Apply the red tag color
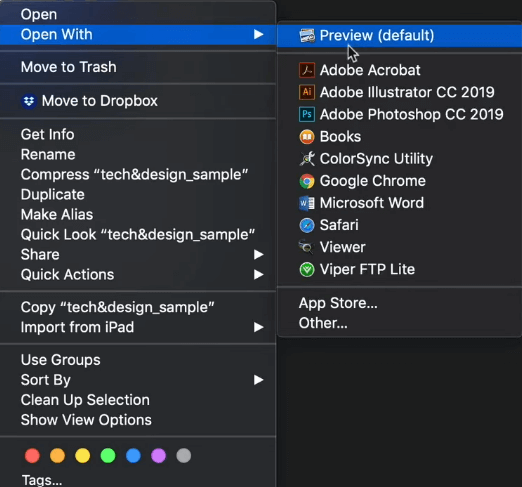522x487 pixels. 32,456
